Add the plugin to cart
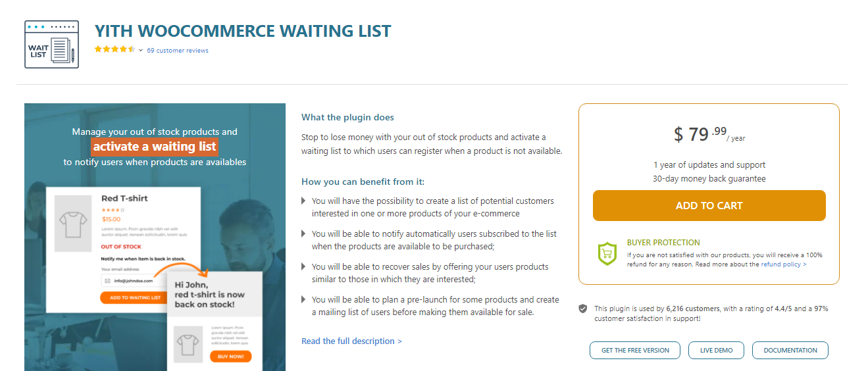This screenshot has width=868, height=371. point(709,206)
